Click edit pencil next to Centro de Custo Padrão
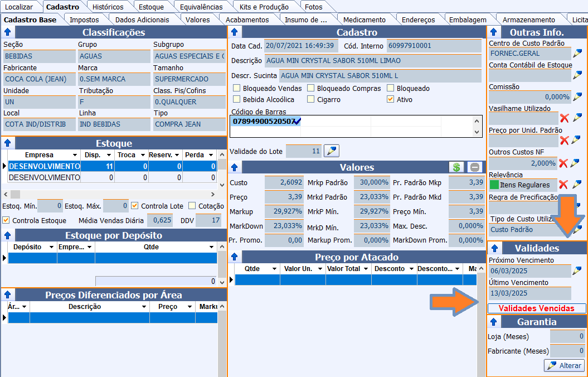This screenshot has width=588, height=377. [x=577, y=54]
